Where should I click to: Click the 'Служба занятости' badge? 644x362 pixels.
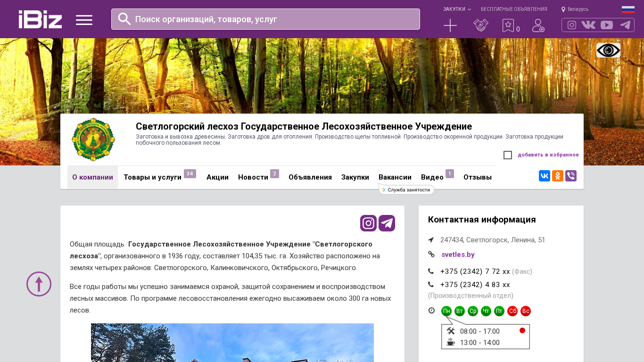[x=406, y=189]
